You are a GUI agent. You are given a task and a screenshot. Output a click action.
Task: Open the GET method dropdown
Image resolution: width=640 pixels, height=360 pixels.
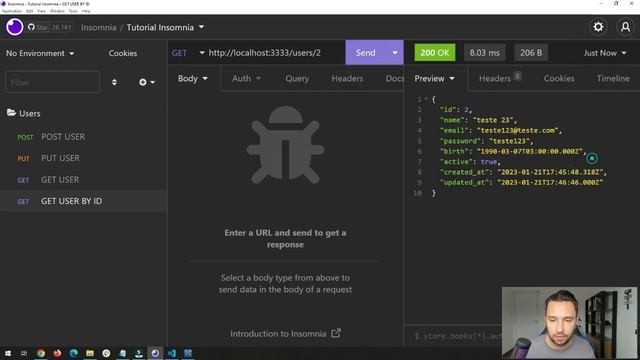click(x=188, y=53)
